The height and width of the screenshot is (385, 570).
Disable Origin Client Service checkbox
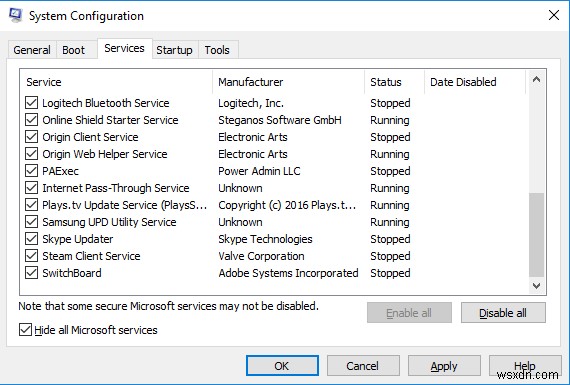click(x=32, y=137)
